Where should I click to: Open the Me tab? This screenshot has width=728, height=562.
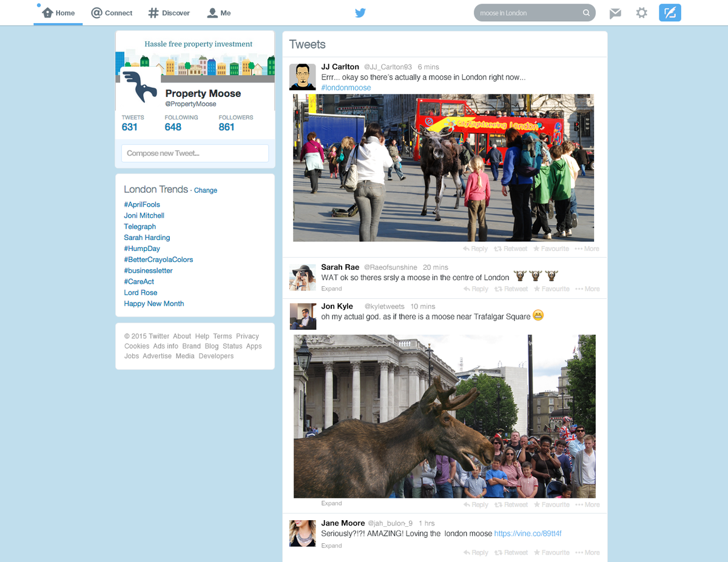coord(219,13)
